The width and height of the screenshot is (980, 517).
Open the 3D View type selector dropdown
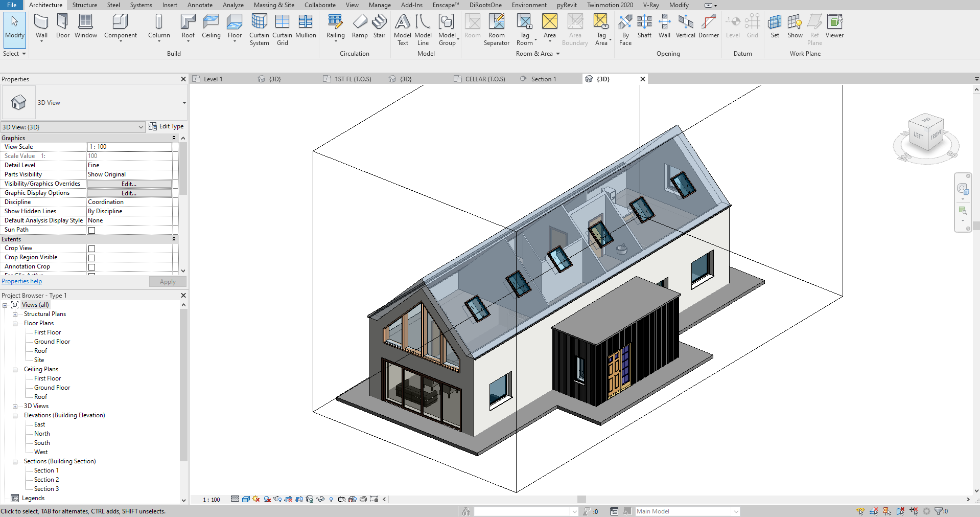(141, 127)
